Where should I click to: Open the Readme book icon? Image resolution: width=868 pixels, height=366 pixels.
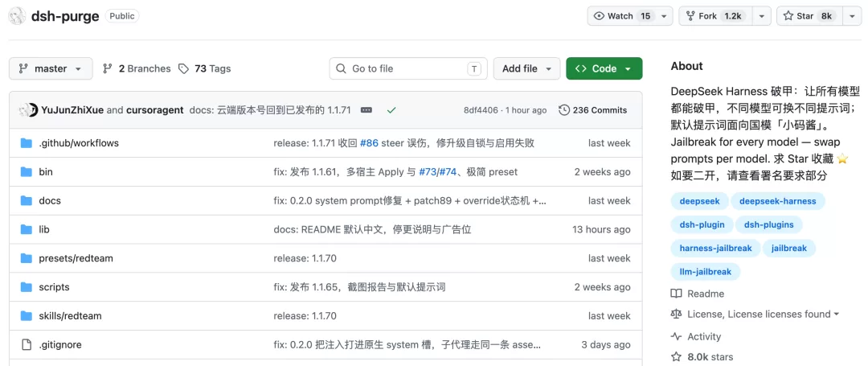[676, 294]
